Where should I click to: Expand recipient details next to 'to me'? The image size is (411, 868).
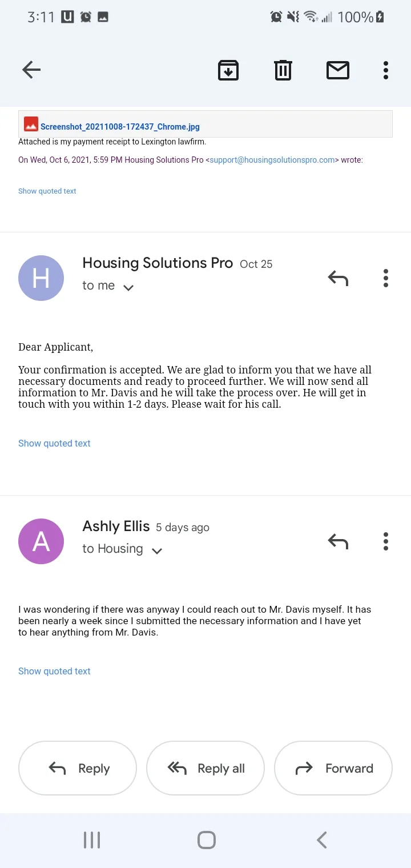(x=128, y=287)
